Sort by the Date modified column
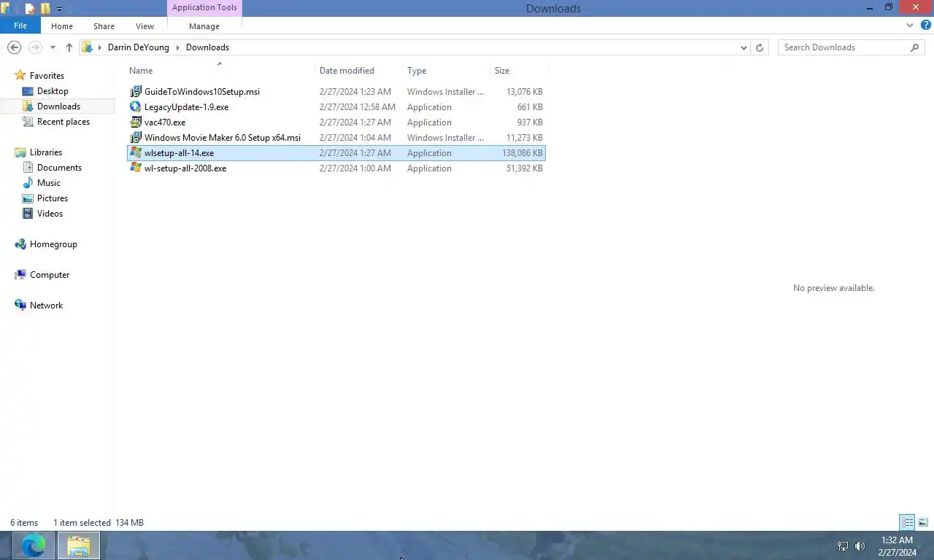 coord(359,71)
